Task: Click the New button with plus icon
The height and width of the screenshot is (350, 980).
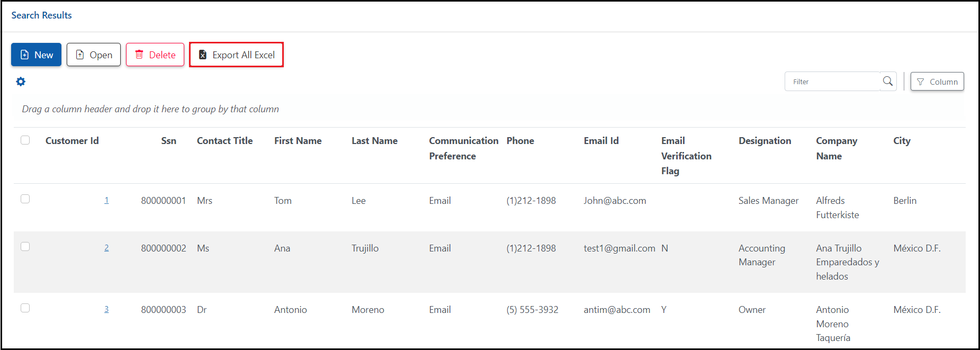Action: [37, 55]
